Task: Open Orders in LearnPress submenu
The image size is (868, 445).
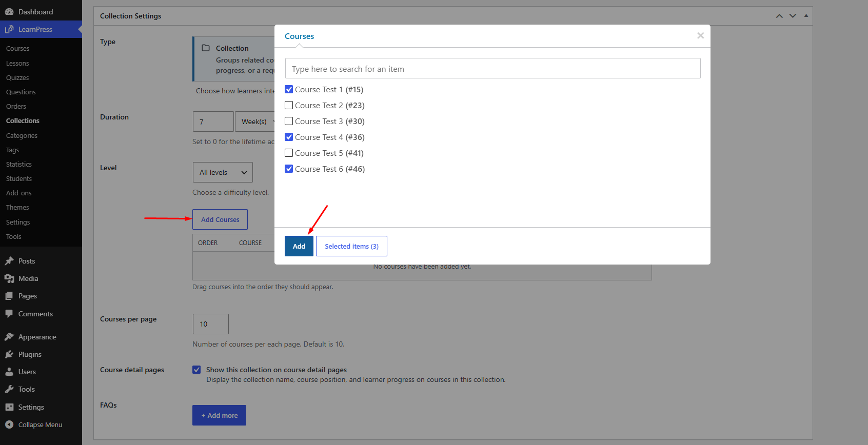Action: tap(16, 106)
